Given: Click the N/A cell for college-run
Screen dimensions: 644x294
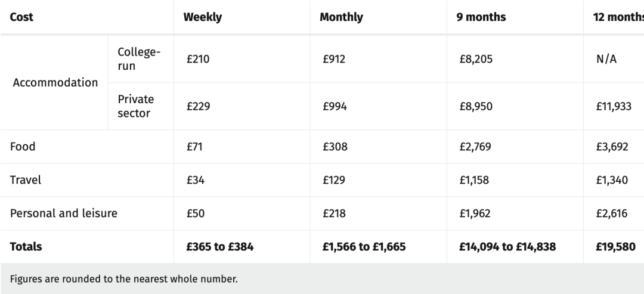Looking at the screenshot, I should coord(606,59).
